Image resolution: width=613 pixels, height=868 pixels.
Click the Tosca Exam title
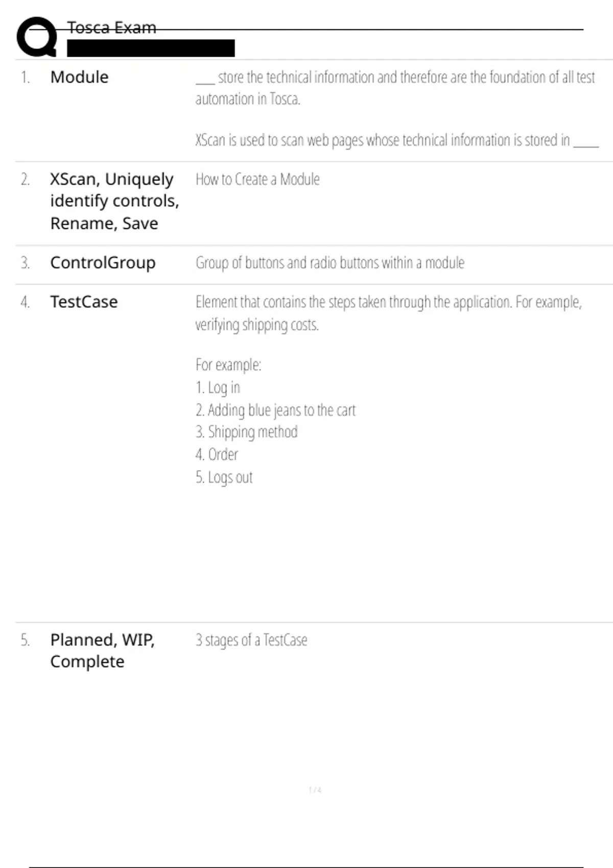point(111,28)
